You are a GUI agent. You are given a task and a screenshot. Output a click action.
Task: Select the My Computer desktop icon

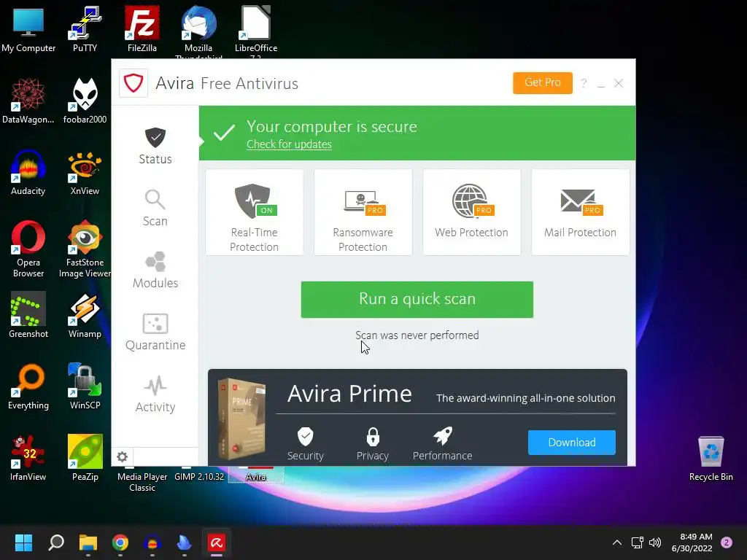point(28,29)
